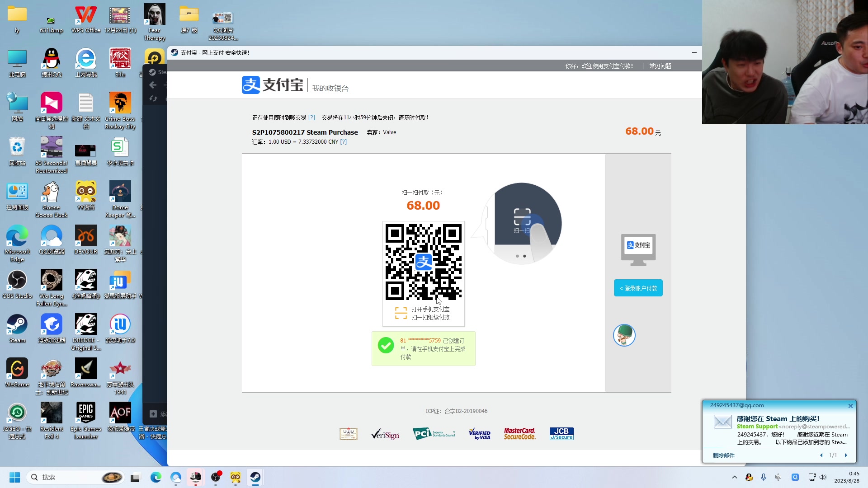The width and height of the screenshot is (868, 488).
Task: Open the clock and date display
Action: [846, 477]
